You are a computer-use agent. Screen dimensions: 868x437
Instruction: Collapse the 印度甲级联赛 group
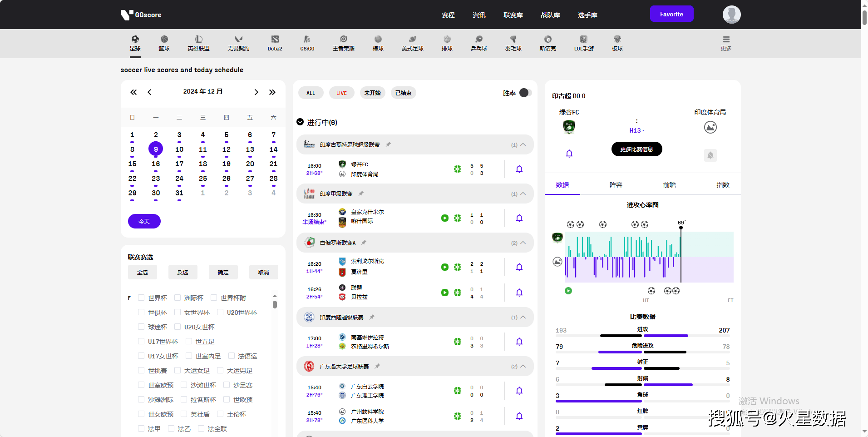(523, 194)
